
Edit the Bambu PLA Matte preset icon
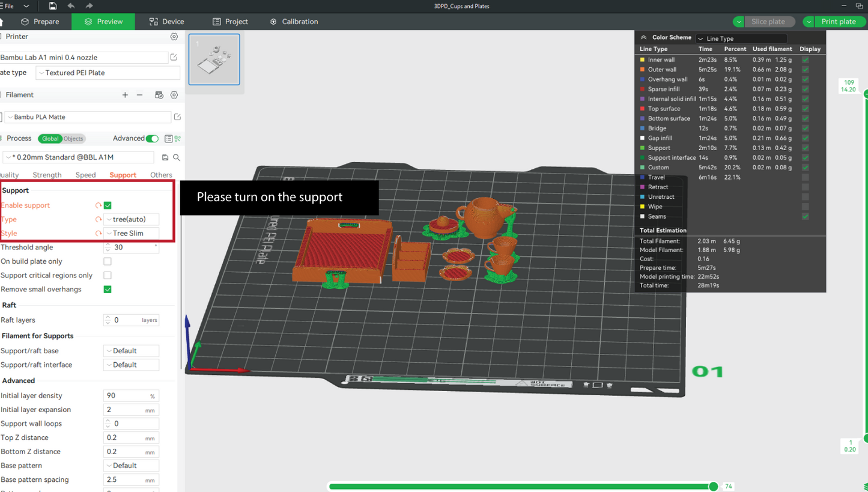[x=177, y=117]
